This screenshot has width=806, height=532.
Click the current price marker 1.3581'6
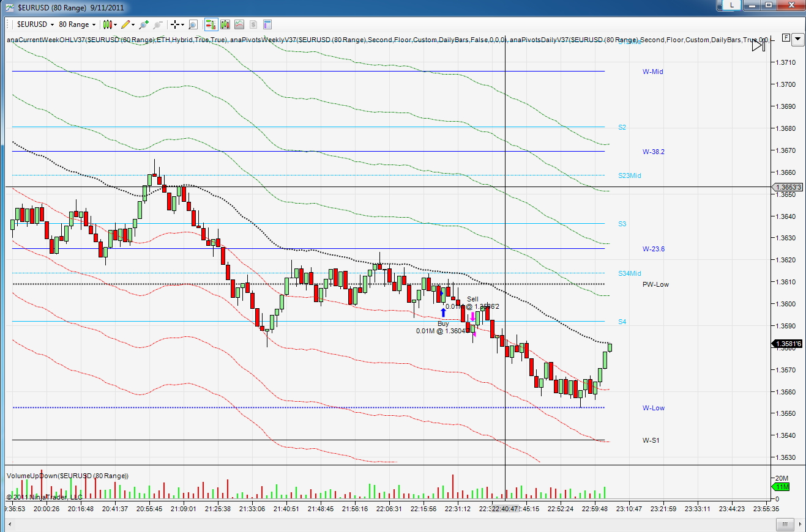pos(786,344)
